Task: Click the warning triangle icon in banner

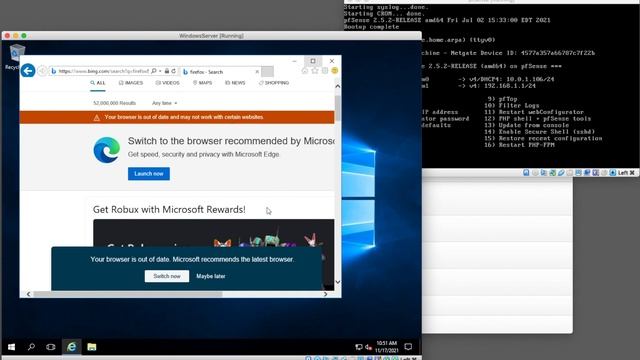Action: (97, 118)
